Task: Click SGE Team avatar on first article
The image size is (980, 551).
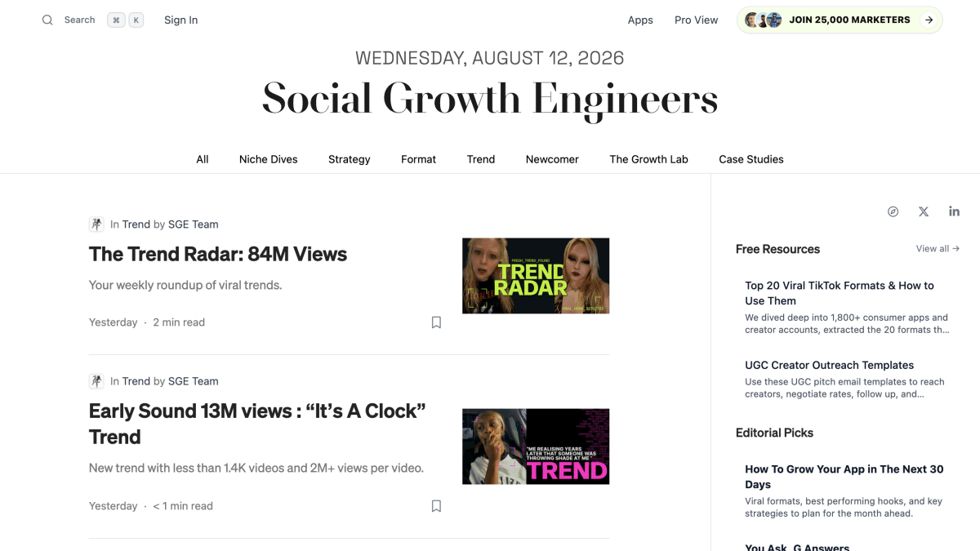Action: click(x=96, y=224)
